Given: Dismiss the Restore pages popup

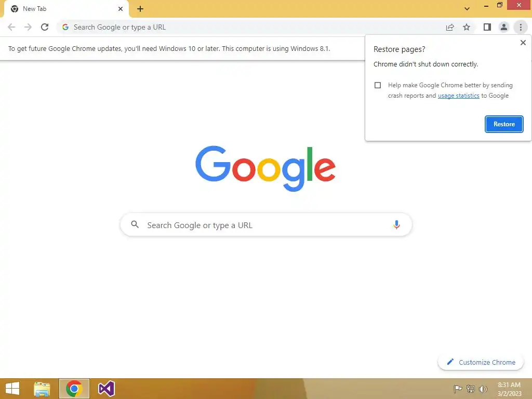Looking at the screenshot, I should point(523,43).
